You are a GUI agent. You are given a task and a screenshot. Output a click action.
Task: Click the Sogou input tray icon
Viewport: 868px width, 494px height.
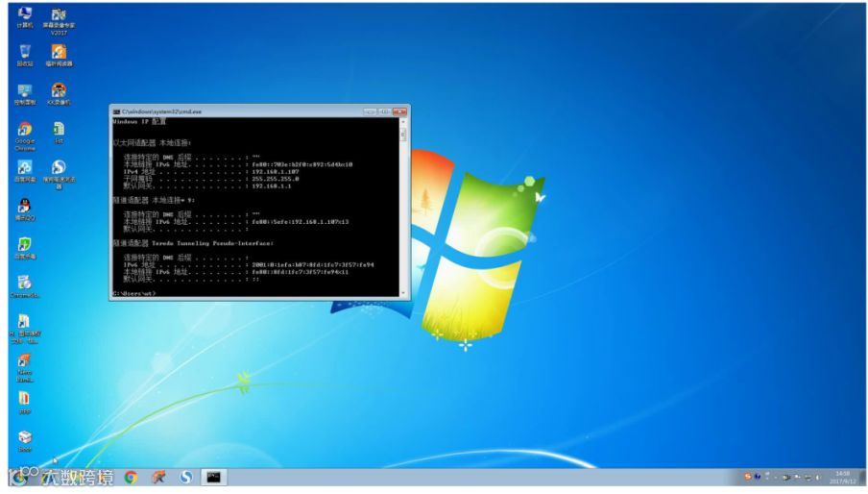pyautogui.click(x=748, y=477)
